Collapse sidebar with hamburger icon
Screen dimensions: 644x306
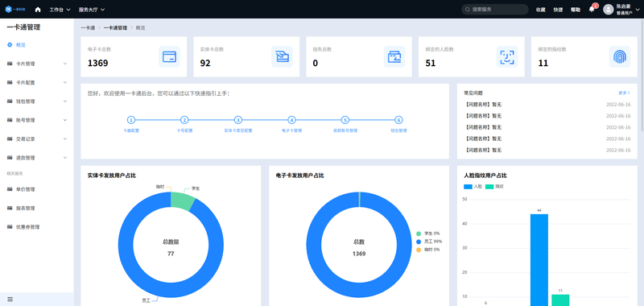pyautogui.click(x=10, y=300)
